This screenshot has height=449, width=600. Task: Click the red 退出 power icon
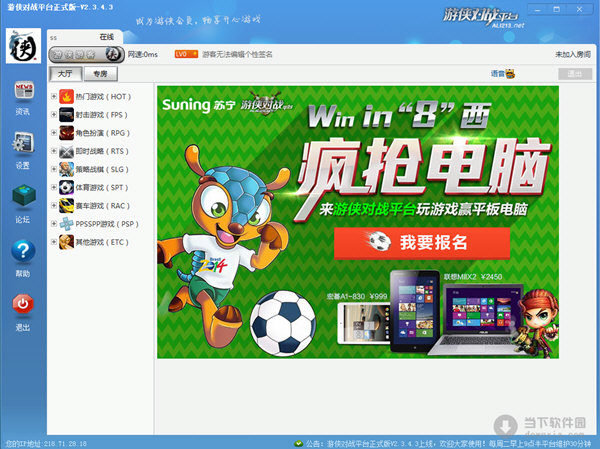[23, 304]
